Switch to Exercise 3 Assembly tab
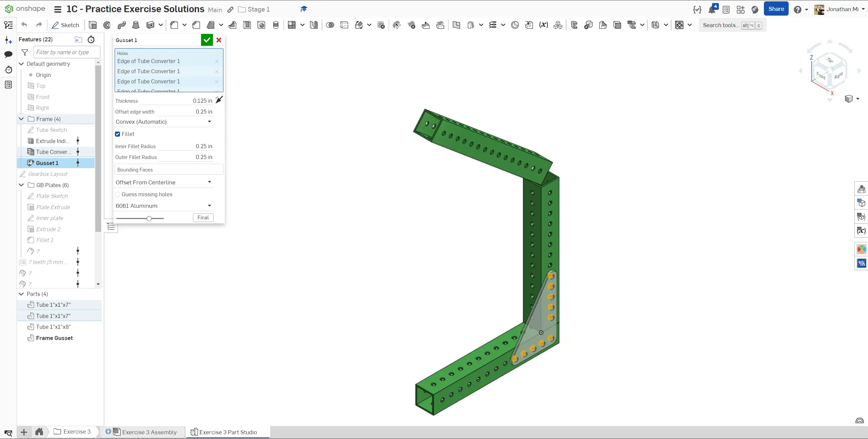This screenshot has height=439, width=868. click(149, 432)
